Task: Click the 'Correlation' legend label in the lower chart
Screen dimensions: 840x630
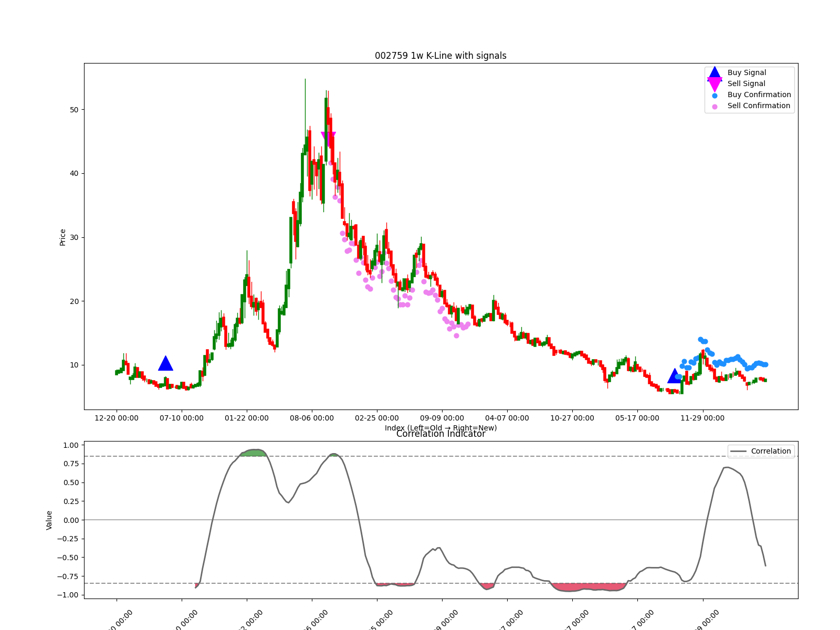Action: (771, 451)
